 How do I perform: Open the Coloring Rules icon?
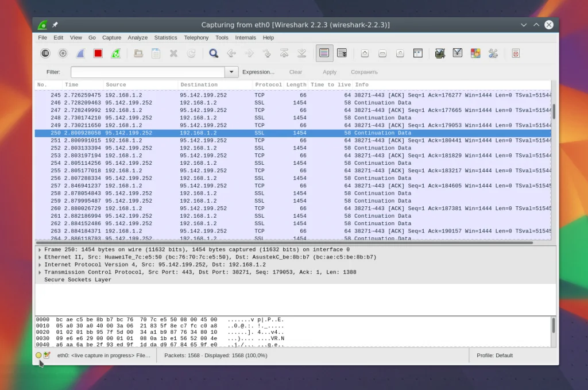[x=475, y=53]
